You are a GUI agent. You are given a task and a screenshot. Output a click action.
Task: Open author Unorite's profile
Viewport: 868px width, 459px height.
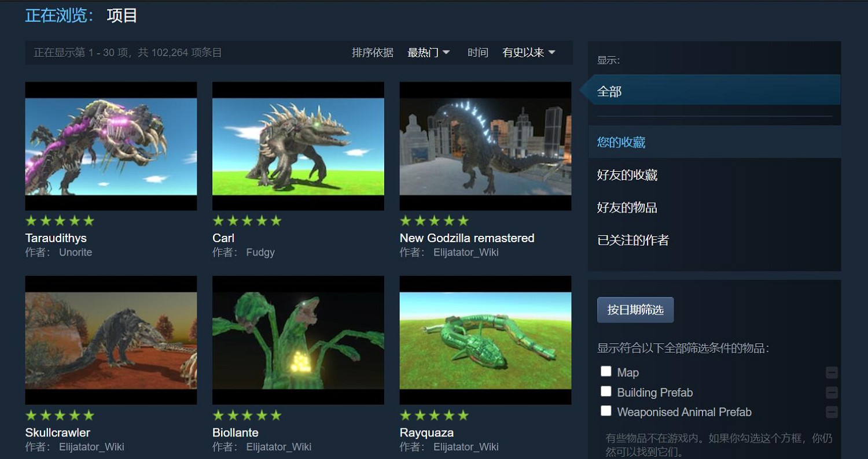(75, 252)
